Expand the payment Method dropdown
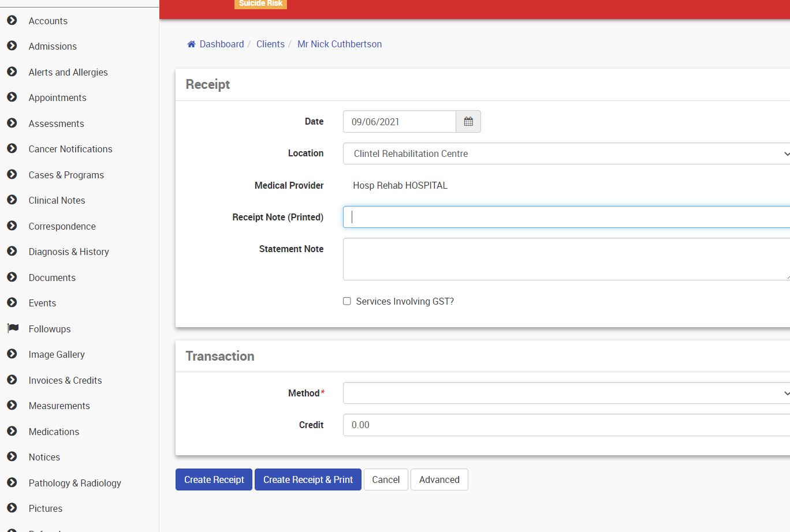 566,393
